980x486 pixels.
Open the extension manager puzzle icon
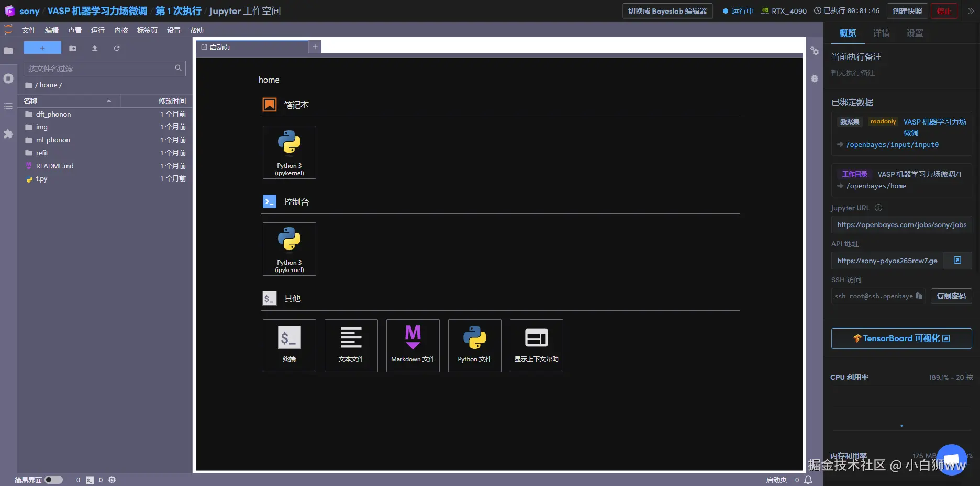click(x=8, y=134)
